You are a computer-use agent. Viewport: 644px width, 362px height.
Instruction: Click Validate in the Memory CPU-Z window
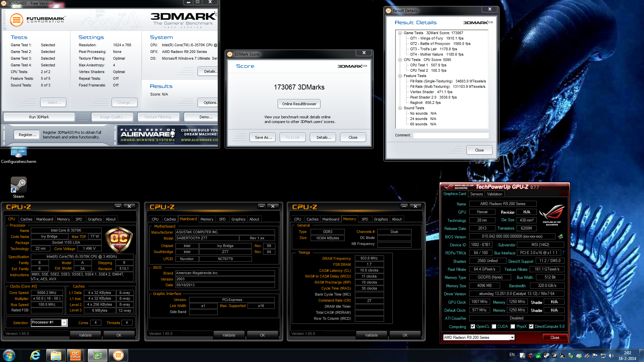371,335
